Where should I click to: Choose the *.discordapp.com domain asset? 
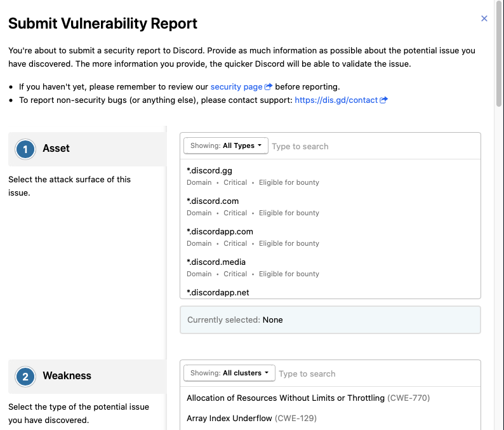coord(330,237)
